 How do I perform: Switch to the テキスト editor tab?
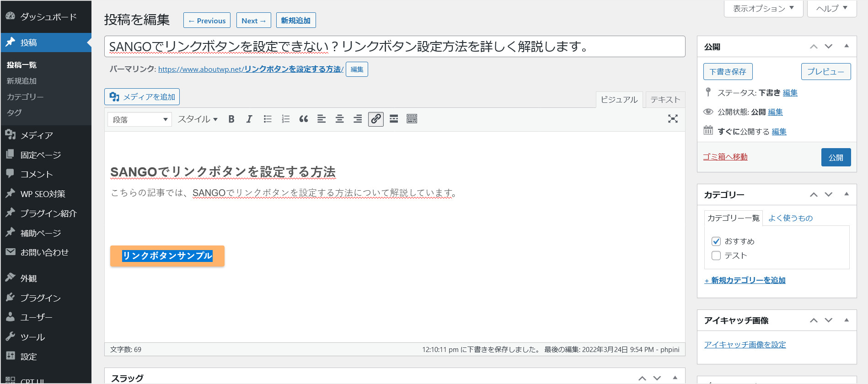pyautogui.click(x=665, y=100)
